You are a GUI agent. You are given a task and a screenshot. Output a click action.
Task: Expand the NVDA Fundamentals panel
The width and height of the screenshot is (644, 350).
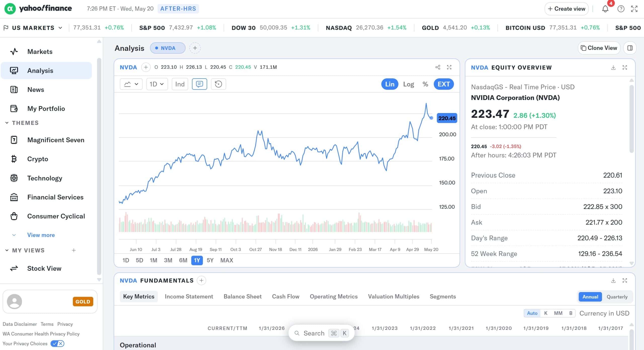[x=625, y=281]
